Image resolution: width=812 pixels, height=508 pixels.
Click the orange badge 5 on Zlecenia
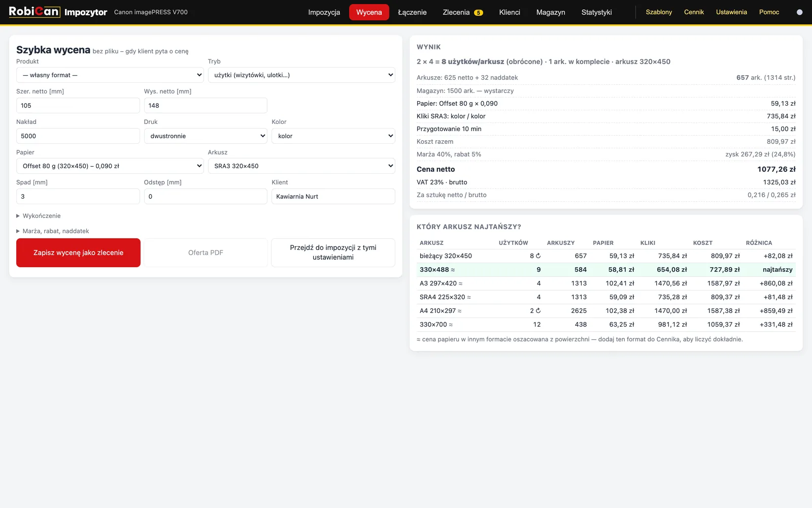478,13
